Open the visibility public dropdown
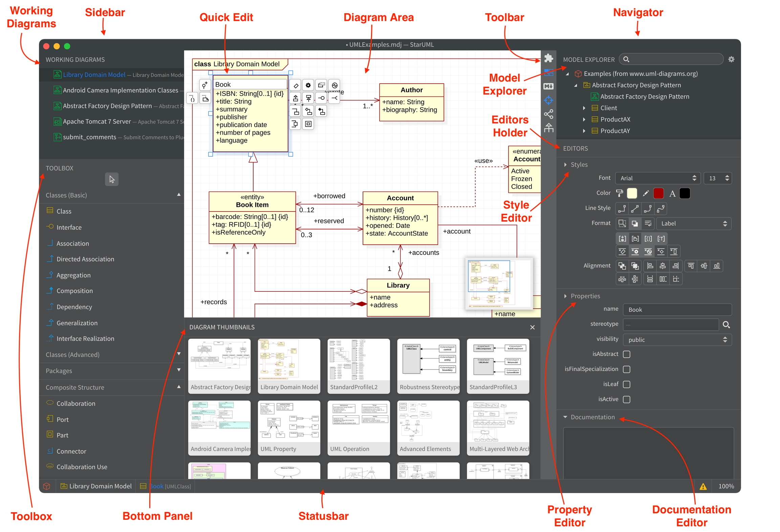 click(677, 339)
